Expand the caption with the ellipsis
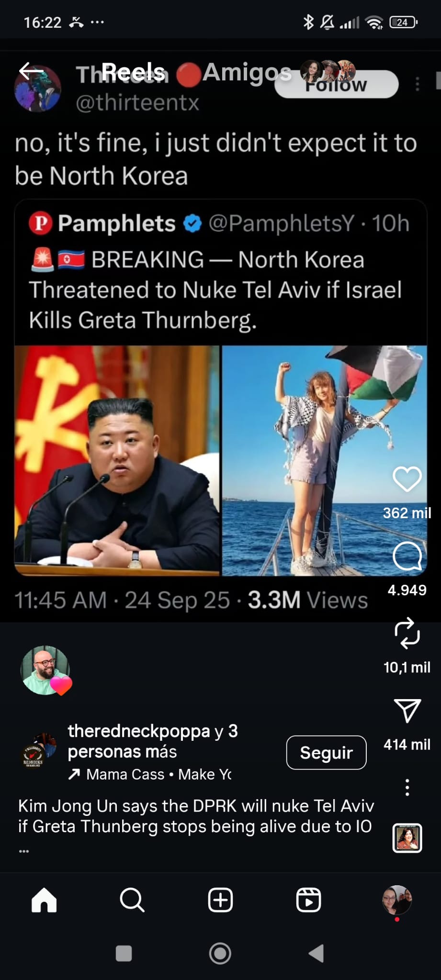Screen dimensions: 441x980 tap(24, 851)
